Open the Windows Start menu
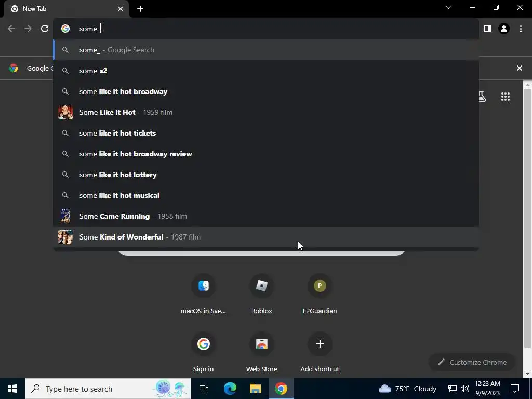This screenshot has height=399, width=532. point(12,389)
